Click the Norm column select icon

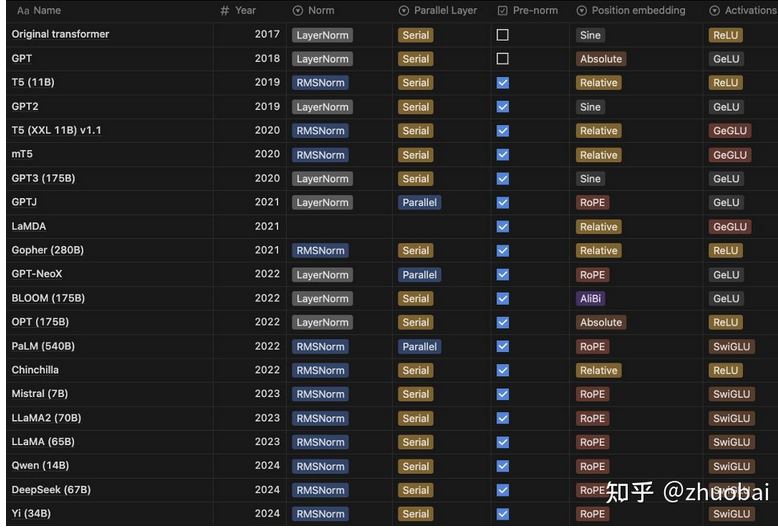(298, 10)
